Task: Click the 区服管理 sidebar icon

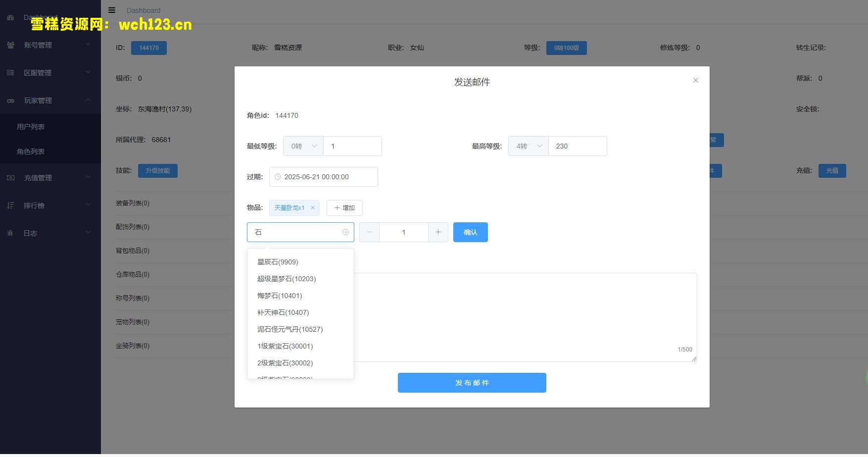Action: [10, 73]
